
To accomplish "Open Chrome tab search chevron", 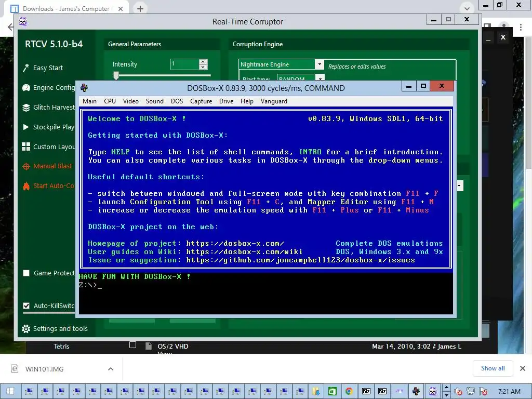I will [467, 8].
